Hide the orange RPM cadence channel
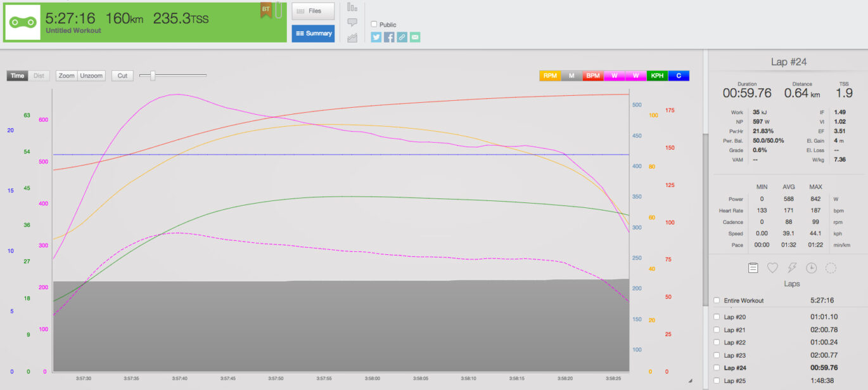This screenshot has height=390, width=868. click(550, 75)
